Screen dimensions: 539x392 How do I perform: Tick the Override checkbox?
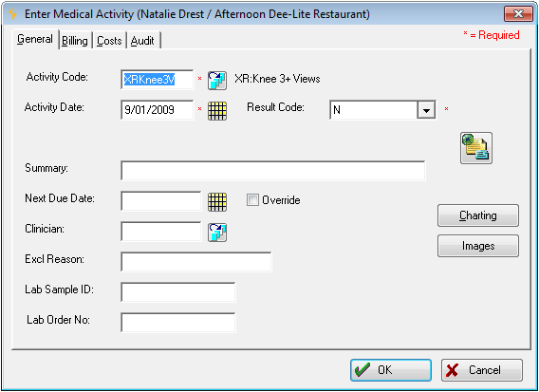252,199
